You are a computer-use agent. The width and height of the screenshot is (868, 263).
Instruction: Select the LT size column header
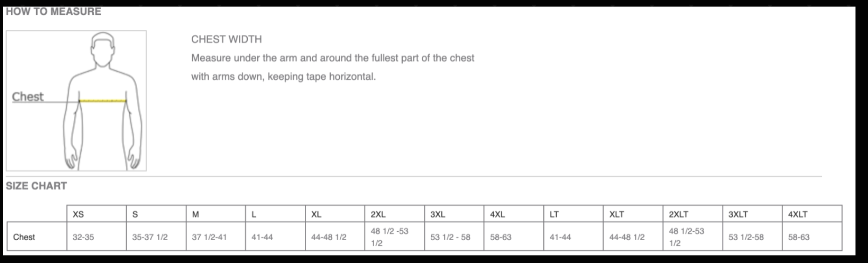[x=554, y=215]
